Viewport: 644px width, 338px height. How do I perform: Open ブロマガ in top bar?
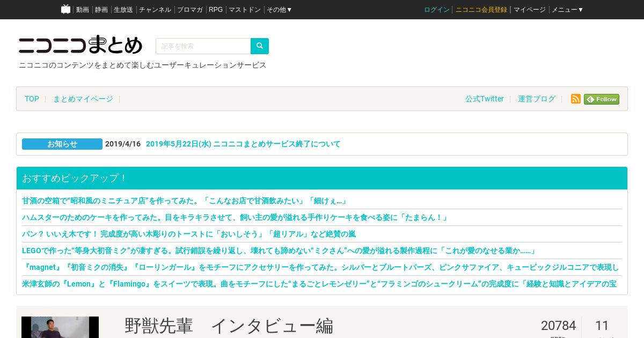(190, 10)
